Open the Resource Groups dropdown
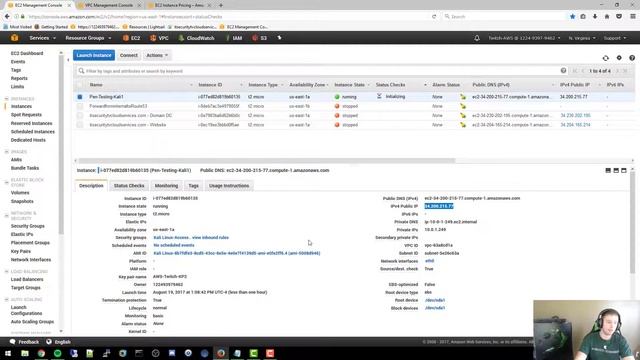 pos(88,38)
